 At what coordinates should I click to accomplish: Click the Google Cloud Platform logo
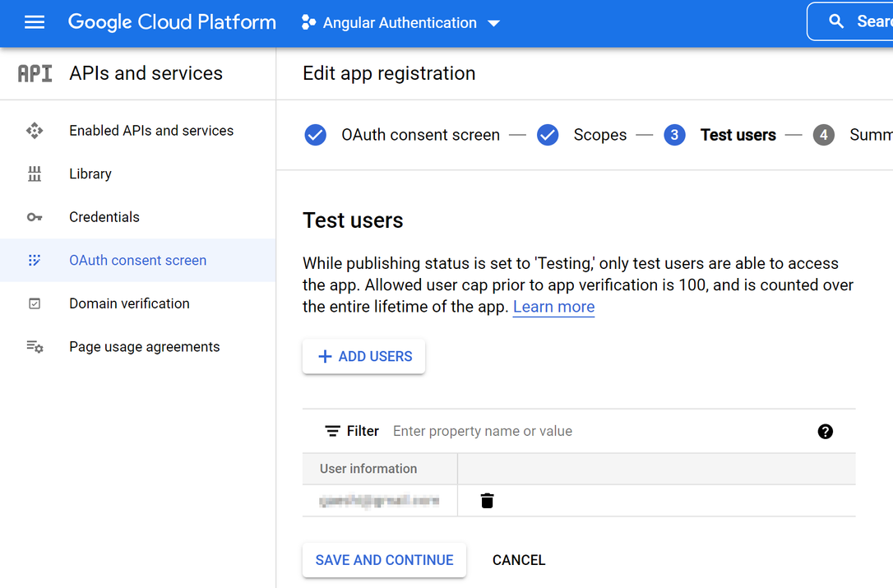point(172,21)
